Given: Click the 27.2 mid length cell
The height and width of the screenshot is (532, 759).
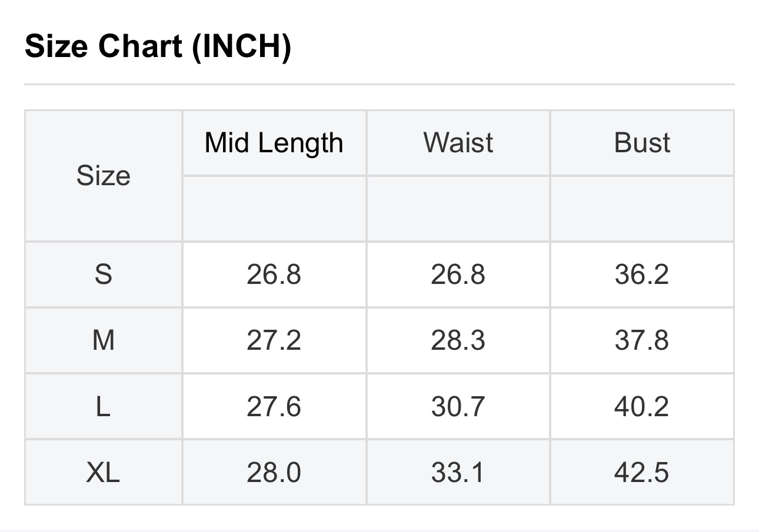Looking at the screenshot, I should tap(274, 340).
